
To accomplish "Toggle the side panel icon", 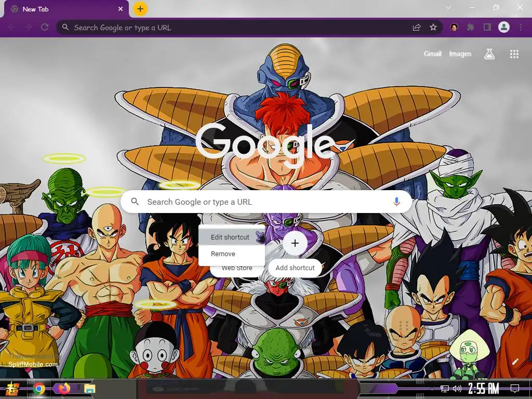I will 487,27.
